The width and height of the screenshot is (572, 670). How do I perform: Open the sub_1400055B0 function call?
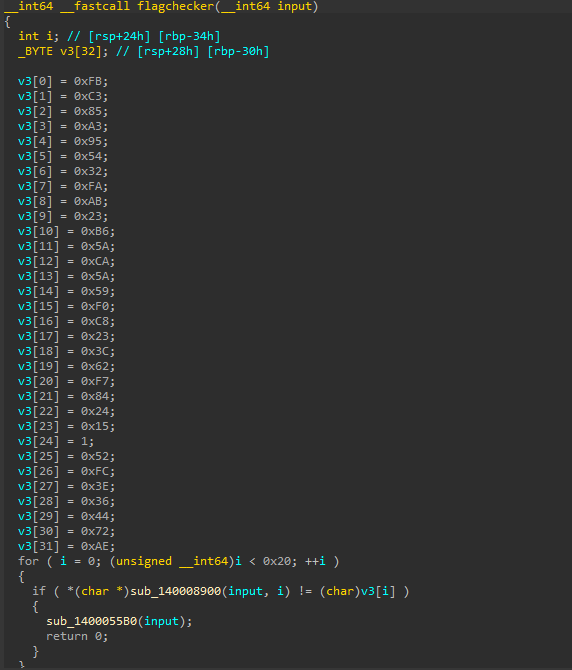pos(91,621)
